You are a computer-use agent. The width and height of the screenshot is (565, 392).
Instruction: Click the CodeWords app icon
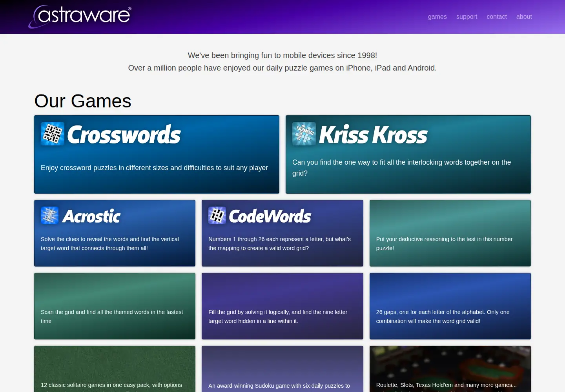click(217, 216)
